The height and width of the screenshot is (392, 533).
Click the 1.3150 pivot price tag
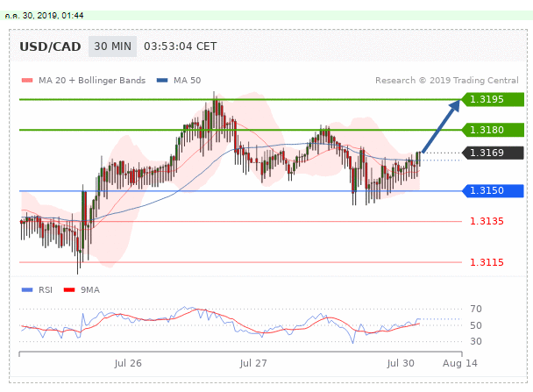coord(493,190)
